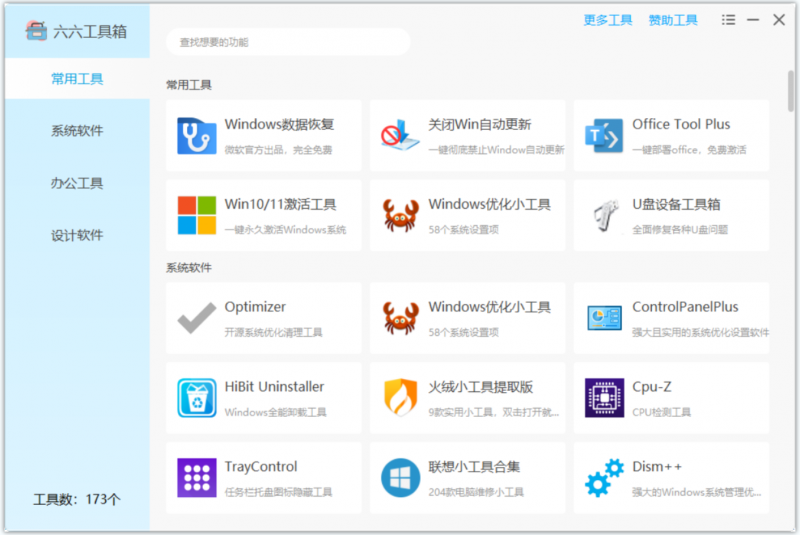800x535 pixels.
Task: Click Windows全能卸载工具 description
Action: tap(275, 412)
